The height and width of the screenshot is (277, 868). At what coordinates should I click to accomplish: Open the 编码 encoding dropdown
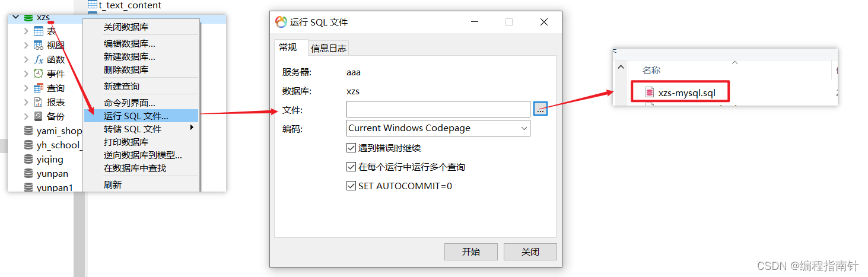438,128
